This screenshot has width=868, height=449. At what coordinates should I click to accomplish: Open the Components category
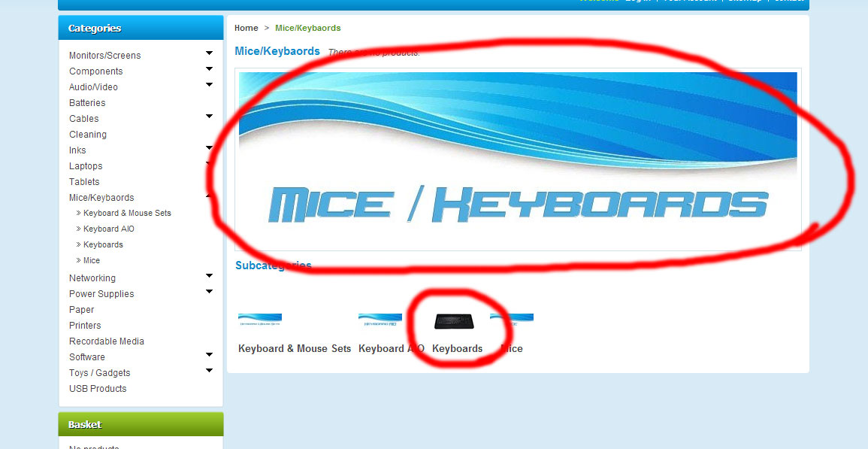click(x=95, y=71)
